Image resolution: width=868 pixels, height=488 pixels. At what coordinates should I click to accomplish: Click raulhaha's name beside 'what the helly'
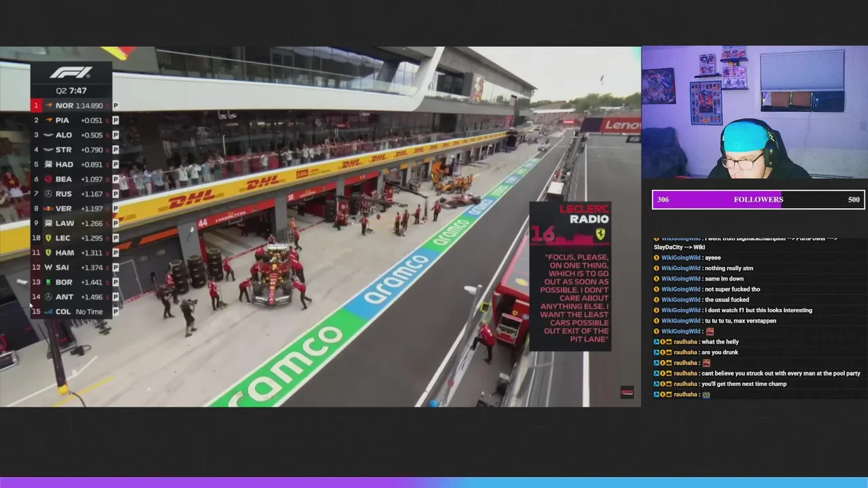click(686, 342)
